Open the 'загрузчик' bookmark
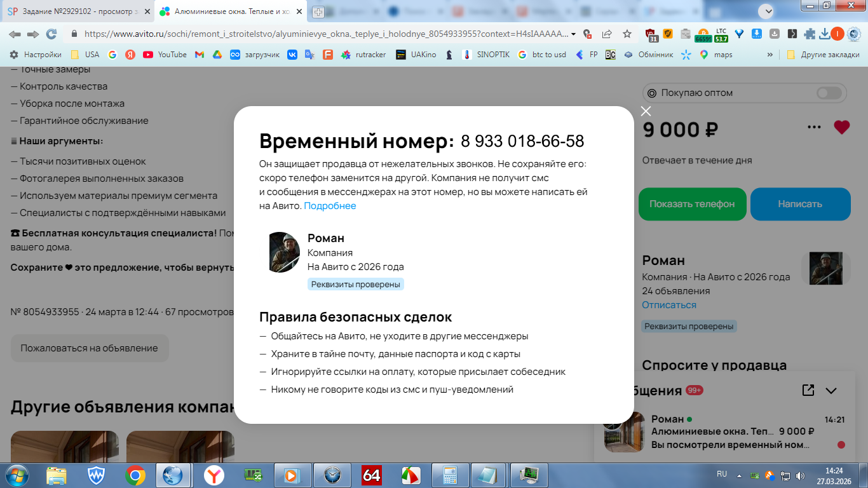The height and width of the screenshot is (488, 868). coord(255,55)
